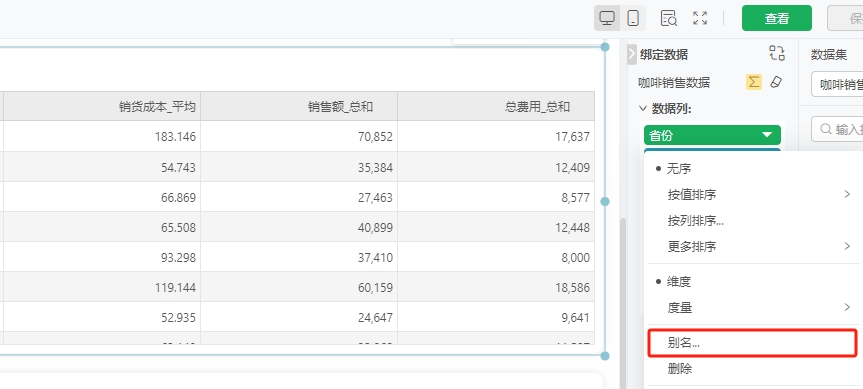Clear bound data with eraser icon
This screenshot has width=863, height=389.
click(775, 82)
